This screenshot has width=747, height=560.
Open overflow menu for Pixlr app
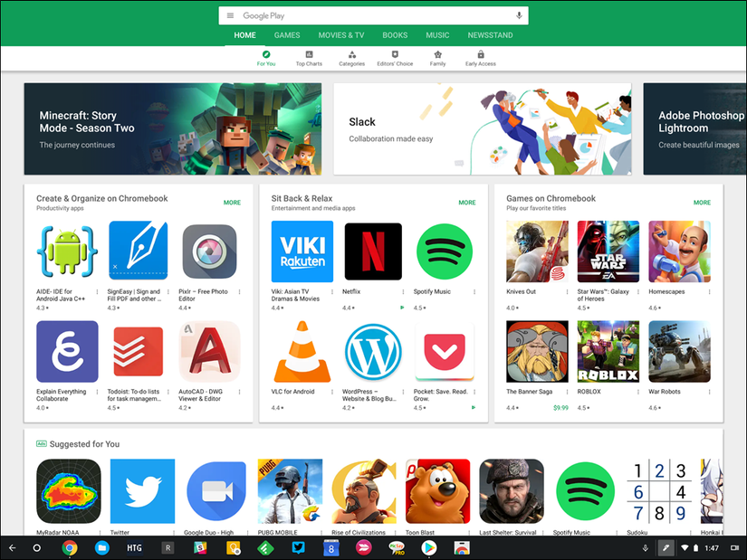point(239,292)
